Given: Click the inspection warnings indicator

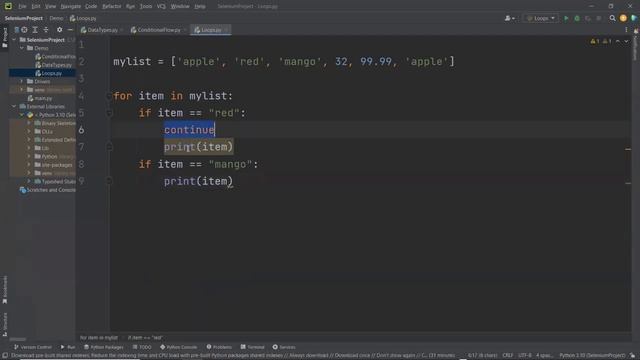Looking at the screenshot, I should click(600, 41).
